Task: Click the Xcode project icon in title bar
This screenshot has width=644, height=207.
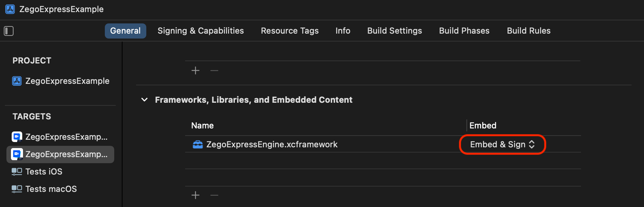Action: (10, 9)
